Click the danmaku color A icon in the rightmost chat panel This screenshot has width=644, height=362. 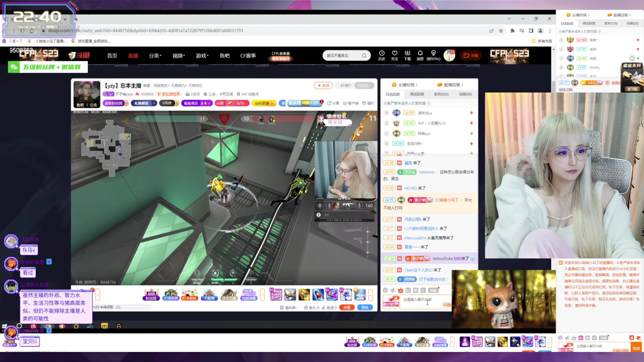[x=574, y=338]
